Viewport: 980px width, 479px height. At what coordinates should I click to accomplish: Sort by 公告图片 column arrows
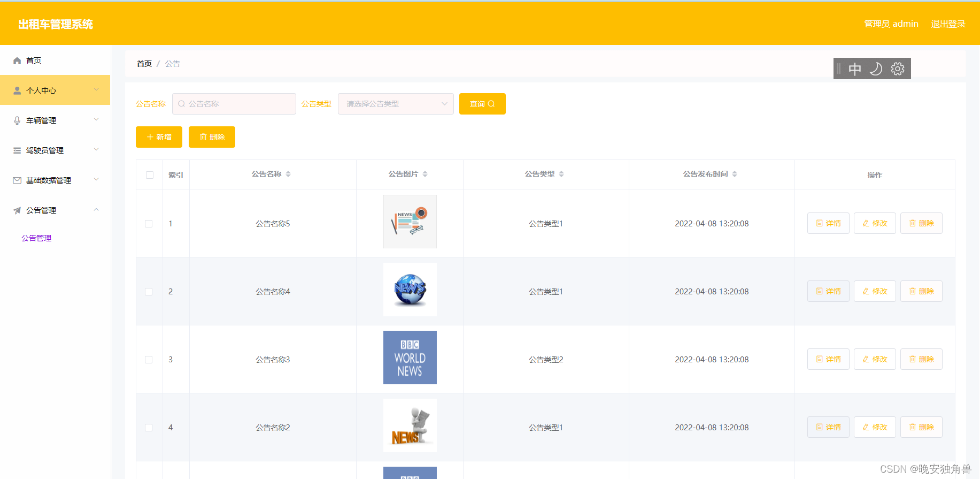[425, 174]
